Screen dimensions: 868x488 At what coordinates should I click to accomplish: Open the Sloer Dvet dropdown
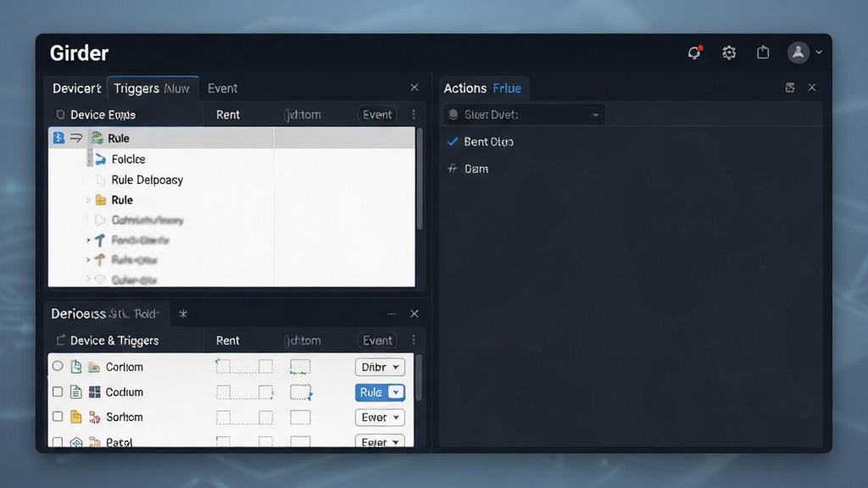point(524,114)
